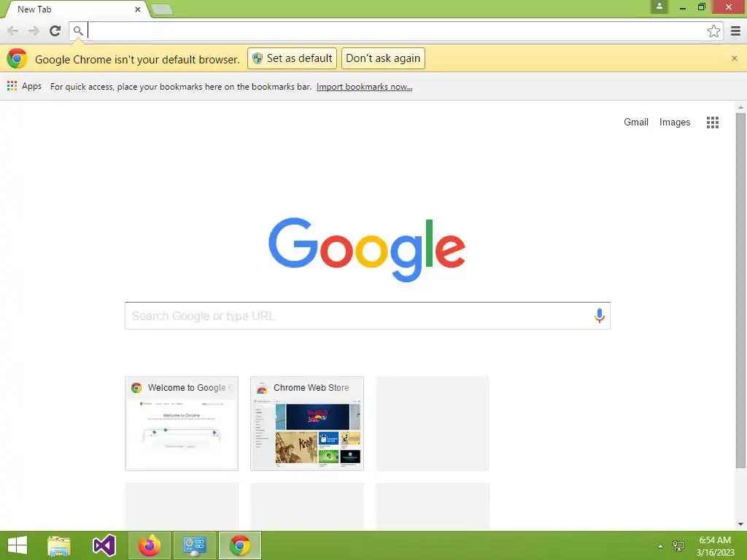Image resolution: width=747 pixels, height=560 pixels.
Task: Open the Welcome to Google Chrome thumbnail
Action: point(182,424)
